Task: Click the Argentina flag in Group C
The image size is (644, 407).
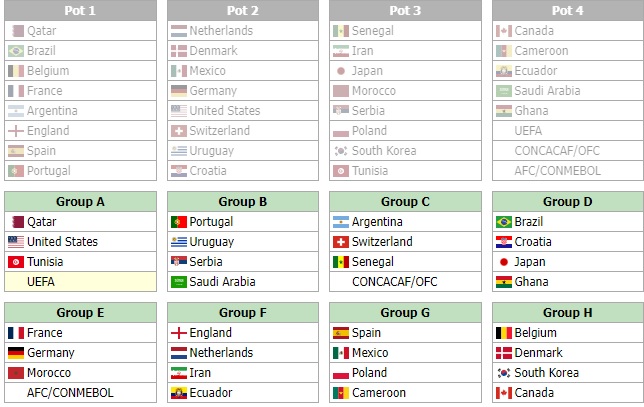Action: pos(341,222)
